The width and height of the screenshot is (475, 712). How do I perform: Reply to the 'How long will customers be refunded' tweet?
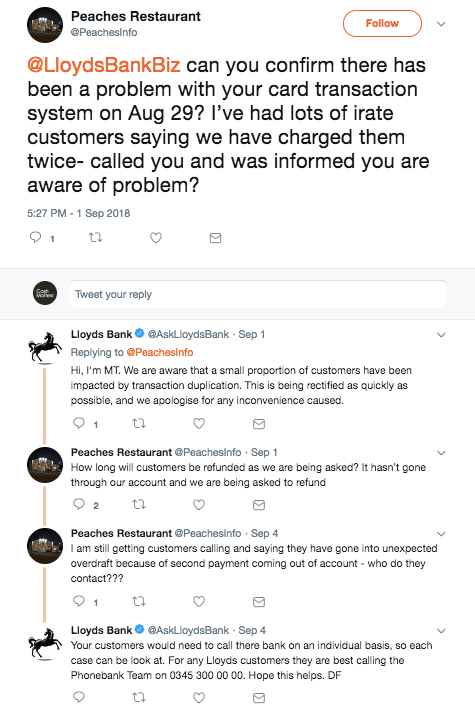(79, 504)
